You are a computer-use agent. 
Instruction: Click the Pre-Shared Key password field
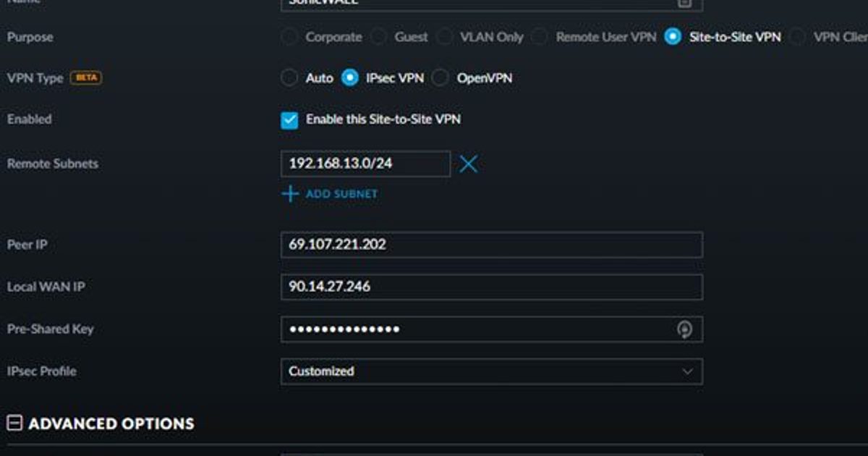[x=477, y=330]
